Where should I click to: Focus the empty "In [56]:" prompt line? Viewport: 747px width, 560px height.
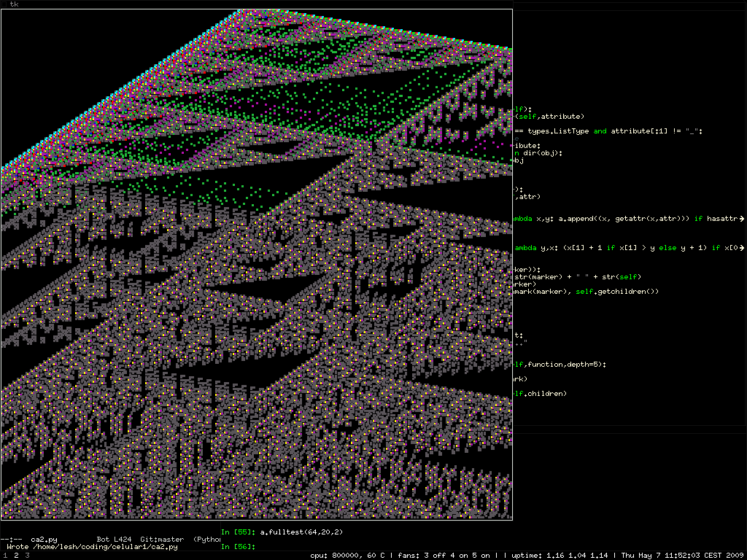tap(239, 547)
